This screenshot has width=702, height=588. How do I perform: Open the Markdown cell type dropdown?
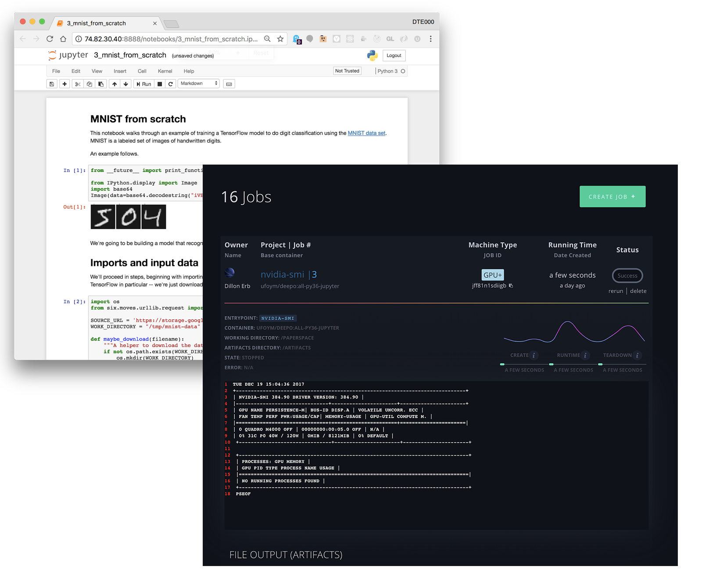click(198, 83)
